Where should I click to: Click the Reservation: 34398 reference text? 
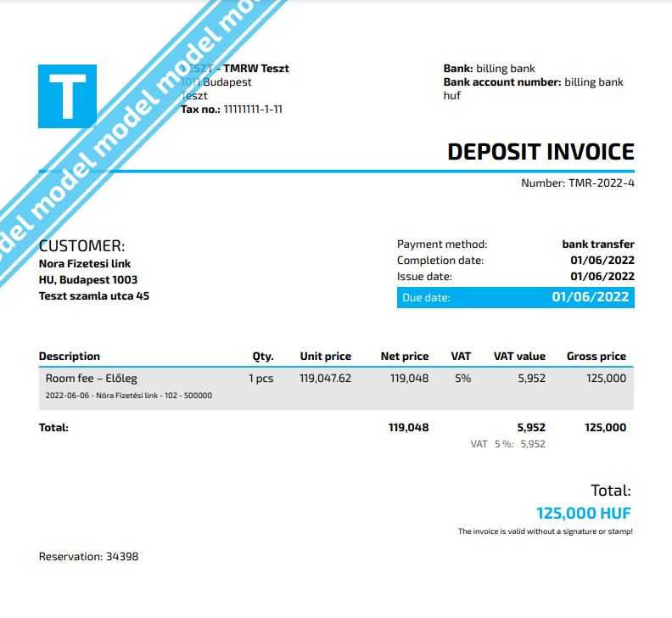pyautogui.click(x=88, y=557)
